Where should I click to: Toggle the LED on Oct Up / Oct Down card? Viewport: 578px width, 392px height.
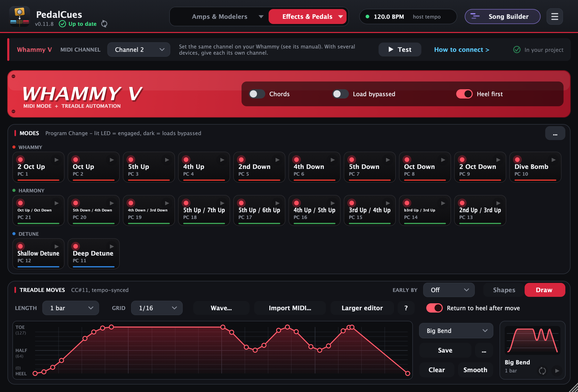[20, 203]
